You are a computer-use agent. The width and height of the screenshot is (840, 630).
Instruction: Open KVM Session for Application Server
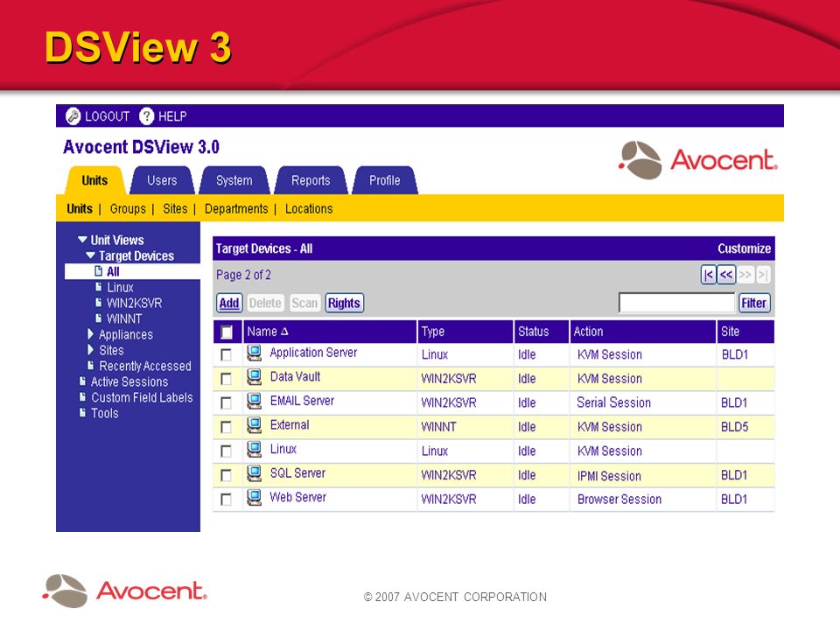pos(610,354)
